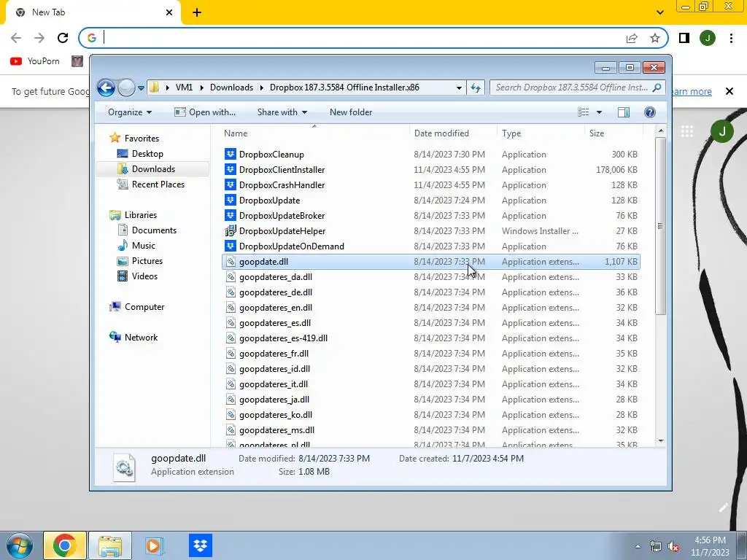This screenshot has height=560, width=747.
Task: Open the Windows Media Player taskbar icon
Action: click(x=154, y=545)
